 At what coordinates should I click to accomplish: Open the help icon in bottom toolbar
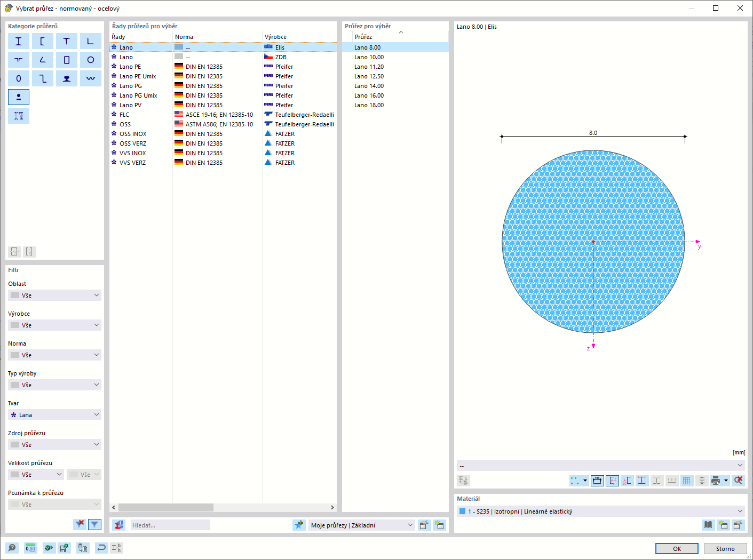12,548
